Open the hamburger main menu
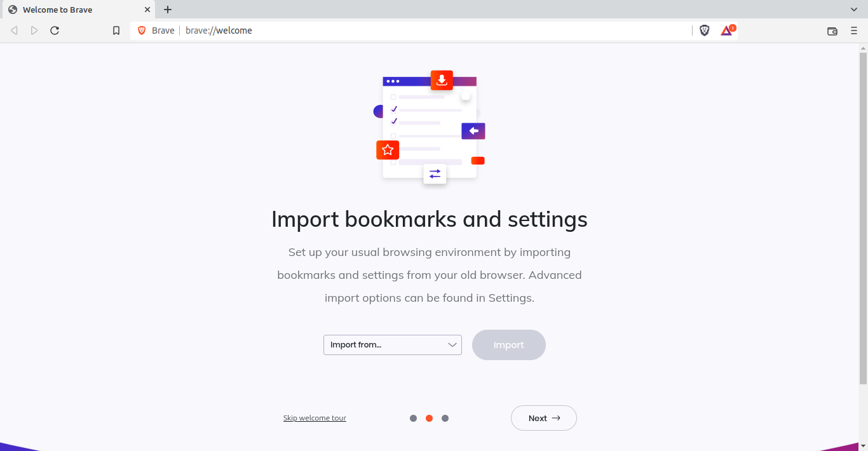 coord(854,30)
